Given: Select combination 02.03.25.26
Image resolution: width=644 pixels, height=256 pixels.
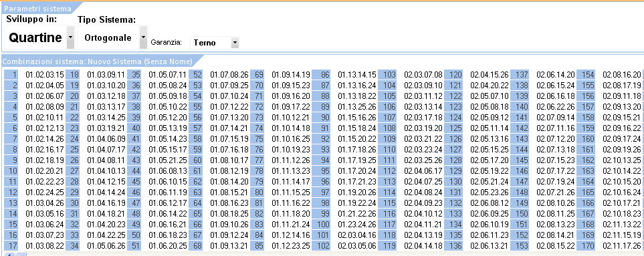Looking at the screenshot, I should (423, 160).
